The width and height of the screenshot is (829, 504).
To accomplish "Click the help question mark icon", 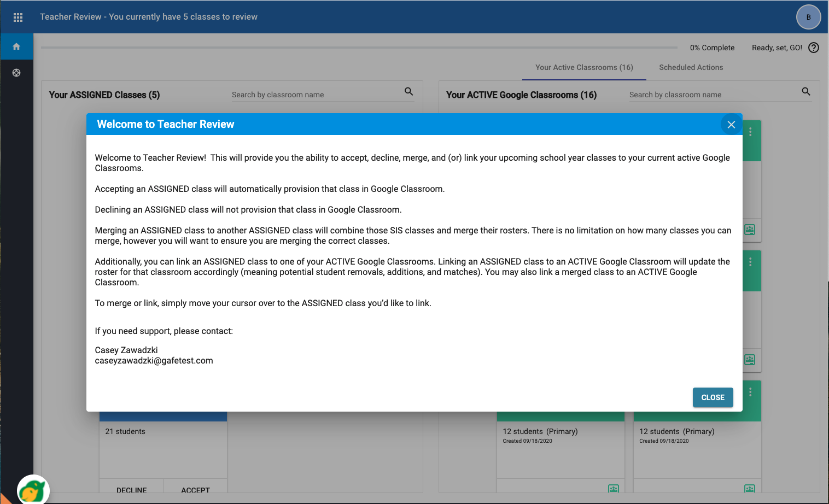I will click(x=814, y=48).
